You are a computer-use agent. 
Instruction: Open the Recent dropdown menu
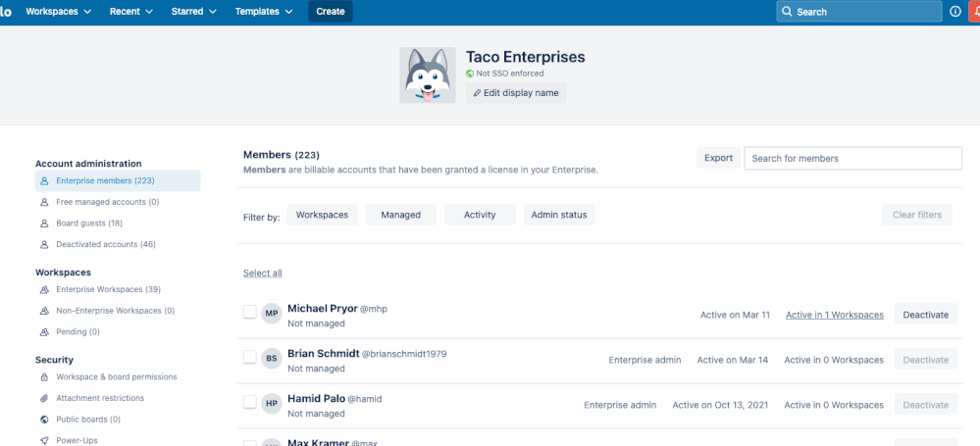click(131, 11)
